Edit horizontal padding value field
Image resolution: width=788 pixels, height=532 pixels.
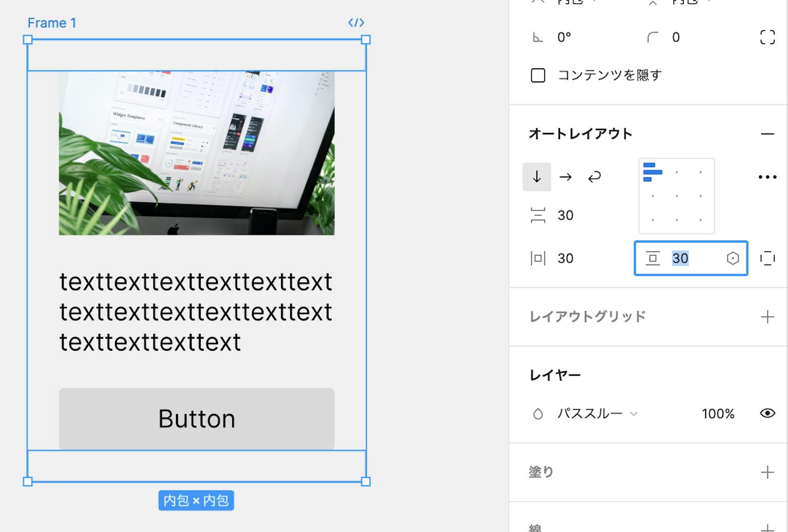pyautogui.click(x=566, y=258)
